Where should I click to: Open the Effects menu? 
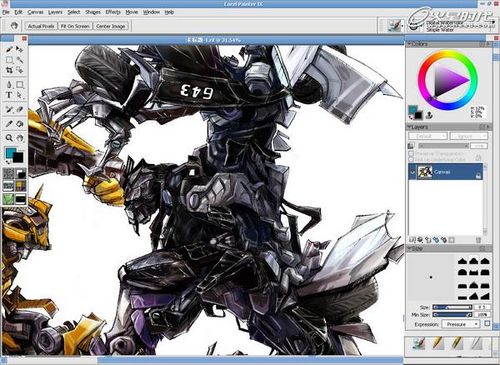click(x=113, y=12)
